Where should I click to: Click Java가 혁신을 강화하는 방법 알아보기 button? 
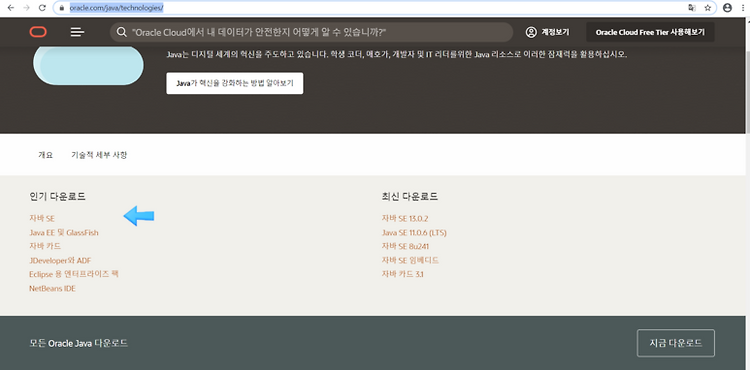pos(234,83)
